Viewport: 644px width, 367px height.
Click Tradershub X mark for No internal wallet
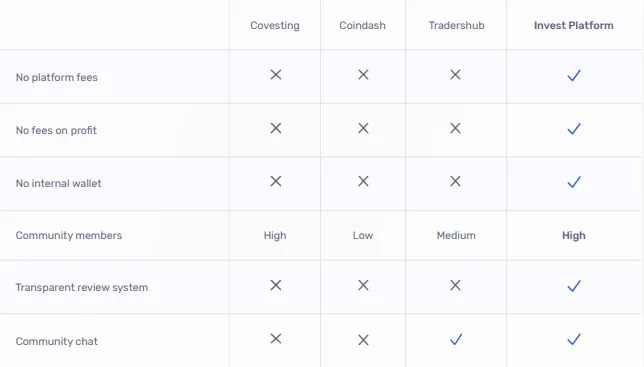click(455, 181)
